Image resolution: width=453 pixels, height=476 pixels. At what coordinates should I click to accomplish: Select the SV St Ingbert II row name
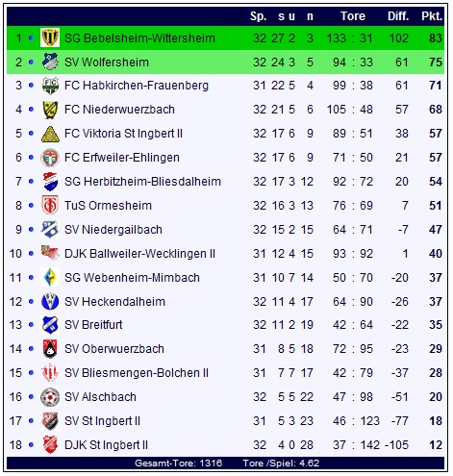pos(102,421)
